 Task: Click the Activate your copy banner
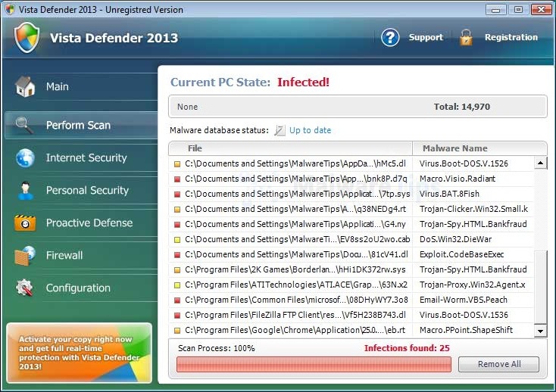79,353
